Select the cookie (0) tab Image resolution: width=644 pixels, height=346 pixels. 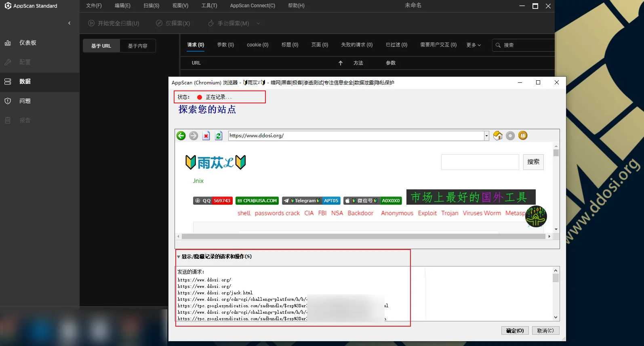(x=257, y=45)
